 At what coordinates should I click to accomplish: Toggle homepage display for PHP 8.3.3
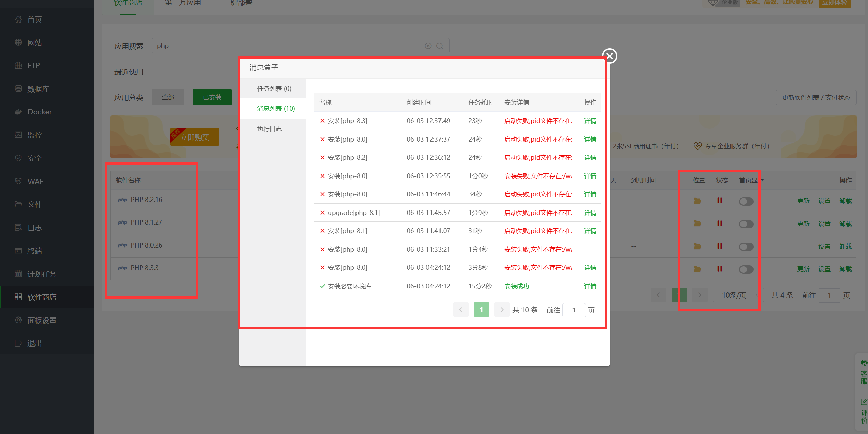point(746,269)
